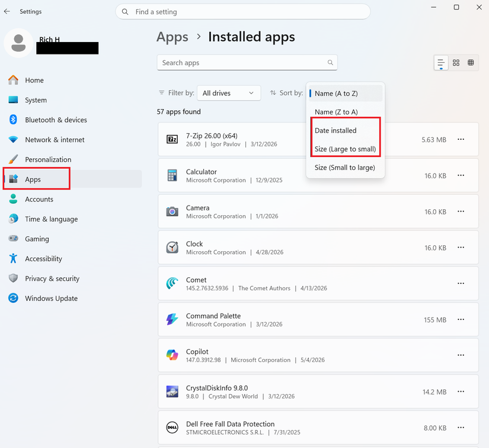The width and height of the screenshot is (489, 448).
Task: Select Name (Z to A) sort option
Action: [346, 112]
